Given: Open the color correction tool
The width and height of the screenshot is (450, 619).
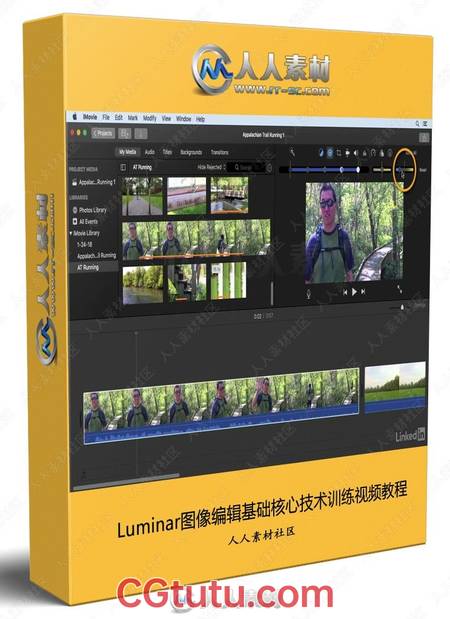Looking at the screenshot, I should coord(330,153).
